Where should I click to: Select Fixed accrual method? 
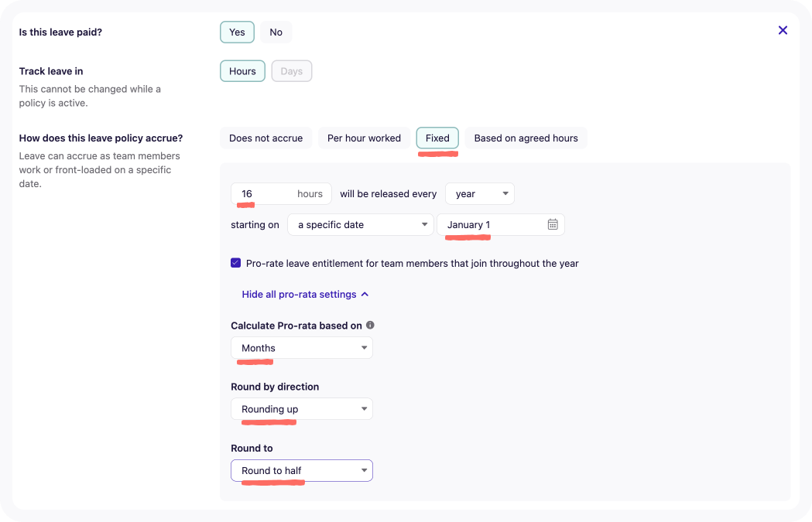coord(437,138)
